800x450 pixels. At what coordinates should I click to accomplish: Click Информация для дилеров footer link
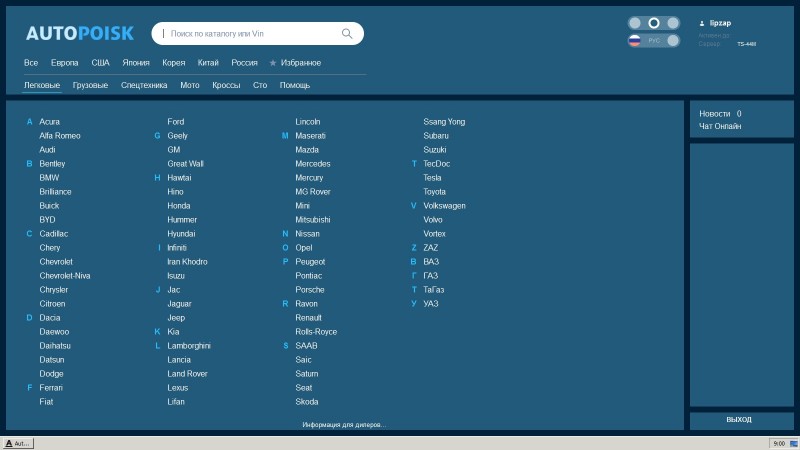point(343,425)
